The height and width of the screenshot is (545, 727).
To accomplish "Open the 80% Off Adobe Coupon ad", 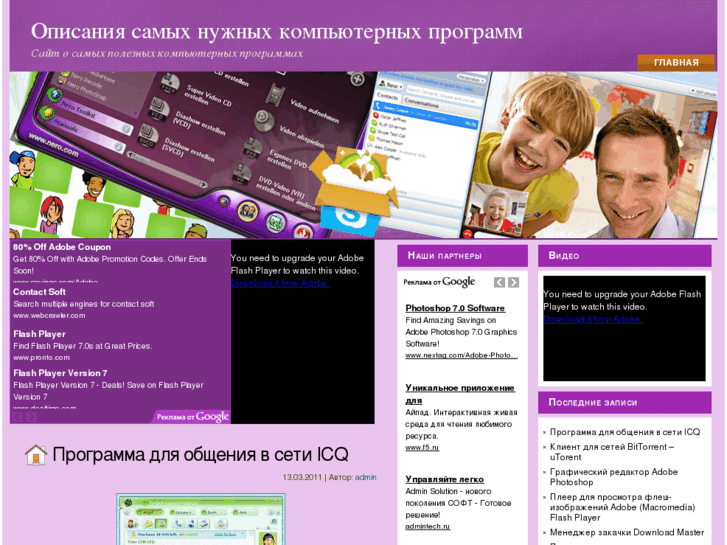I will tap(62, 247).
